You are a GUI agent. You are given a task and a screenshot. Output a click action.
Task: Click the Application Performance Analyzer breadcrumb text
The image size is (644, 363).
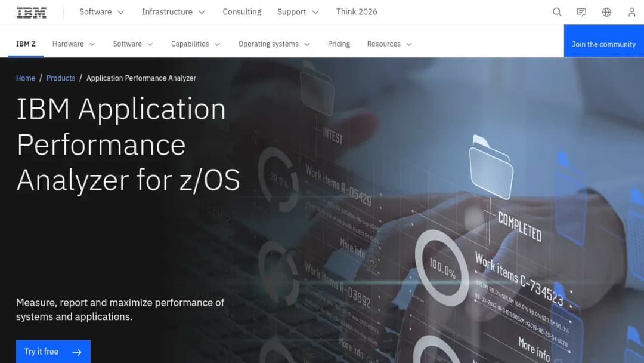coord(141,78)
